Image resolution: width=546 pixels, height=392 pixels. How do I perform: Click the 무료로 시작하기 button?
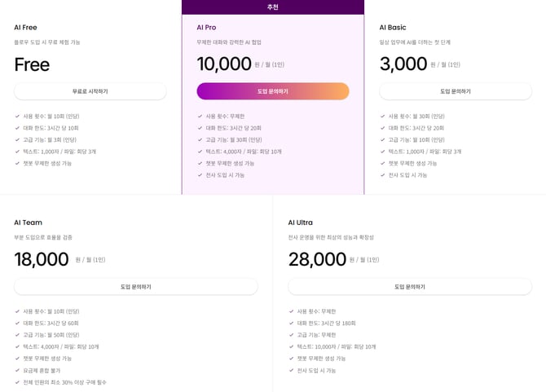pos(90,91)
